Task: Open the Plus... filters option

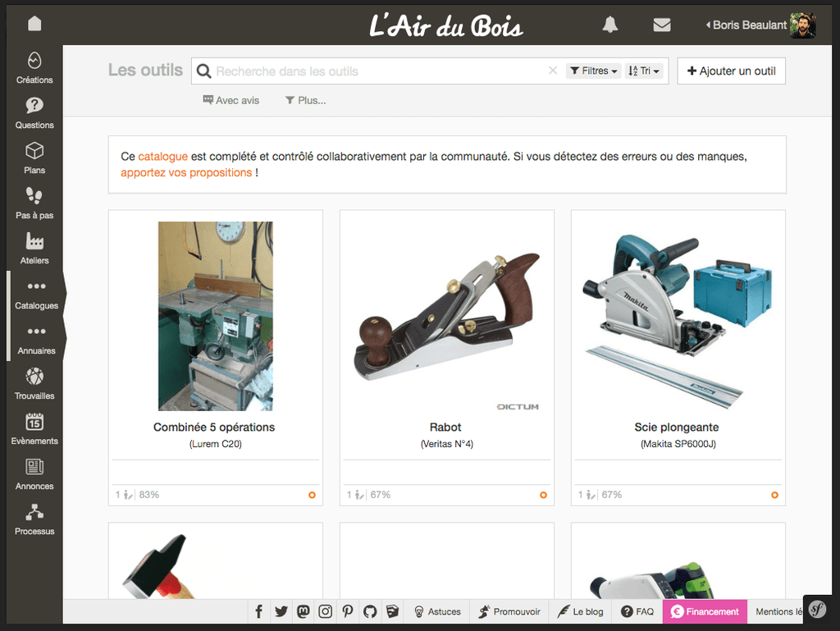Action: pyautogui.click(x=305, y=100)
